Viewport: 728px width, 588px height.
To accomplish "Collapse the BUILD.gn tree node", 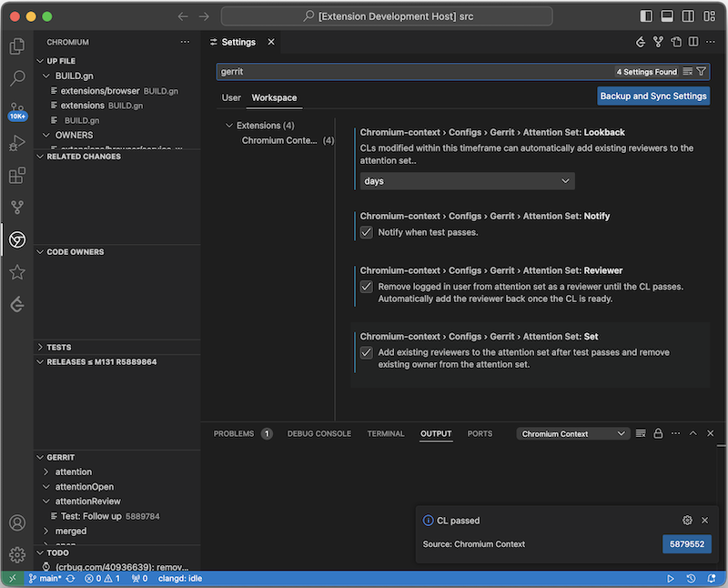I will (x=46, y=76).
